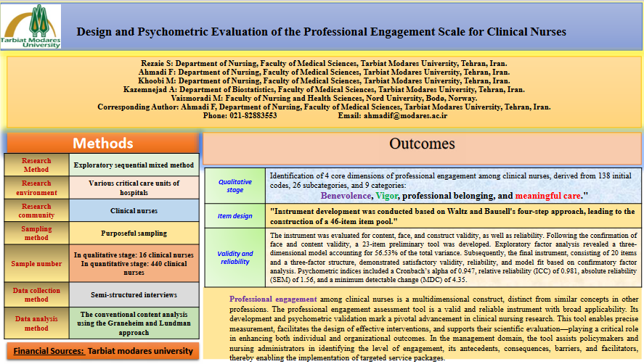The image size is (644, 364).
Task: Click the Tarbiat Modares University logo
Action: click(31, 27)
